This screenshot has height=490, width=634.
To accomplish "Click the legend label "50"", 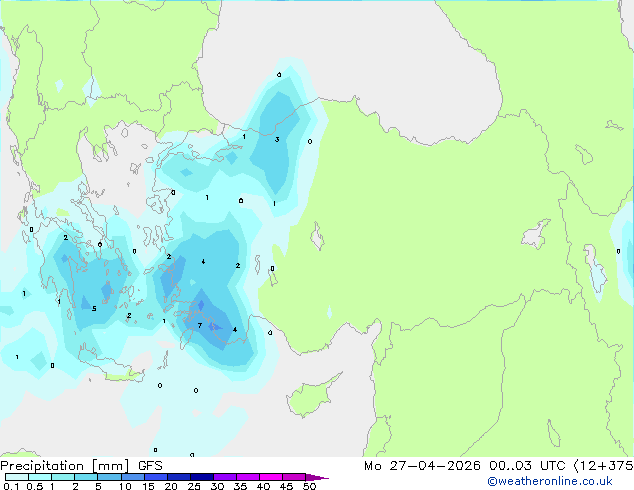I will tap(309, 486).
